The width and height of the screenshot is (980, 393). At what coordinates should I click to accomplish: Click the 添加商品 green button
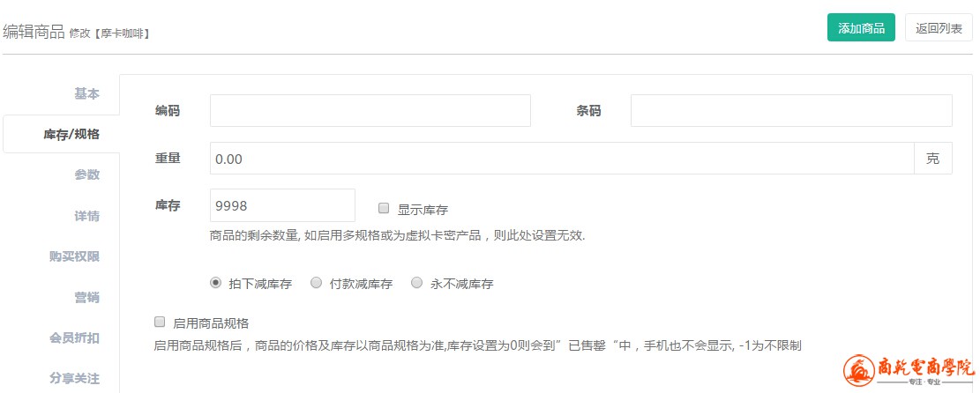tap(861, 28)
